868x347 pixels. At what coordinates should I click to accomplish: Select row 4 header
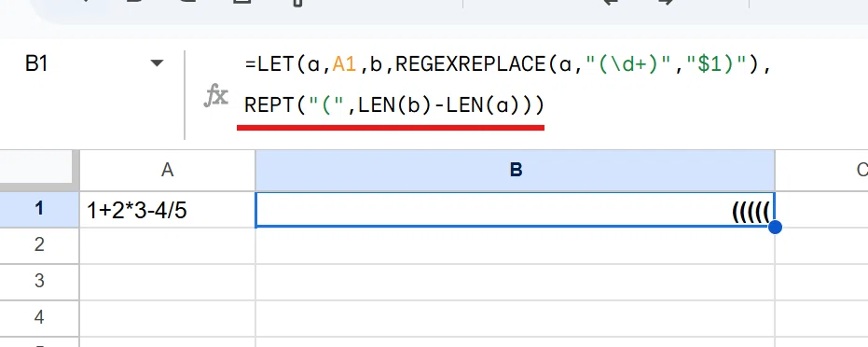[x=39, y=317]
